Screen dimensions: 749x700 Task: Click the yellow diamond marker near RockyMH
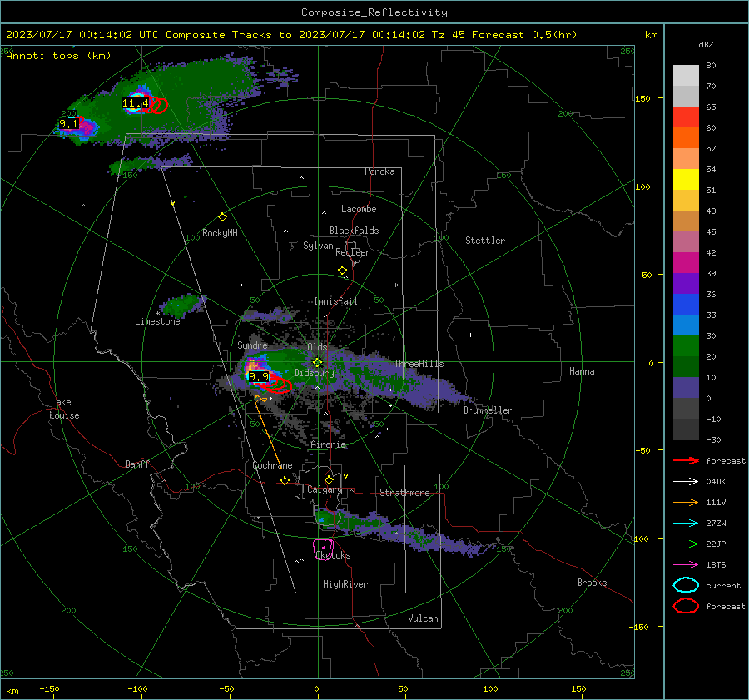[x=222, y=217]
